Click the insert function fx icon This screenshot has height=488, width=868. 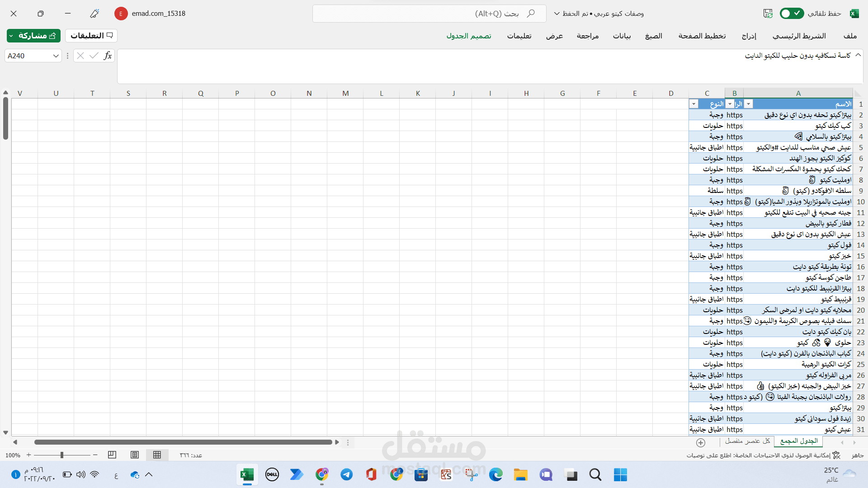[107, 56]
